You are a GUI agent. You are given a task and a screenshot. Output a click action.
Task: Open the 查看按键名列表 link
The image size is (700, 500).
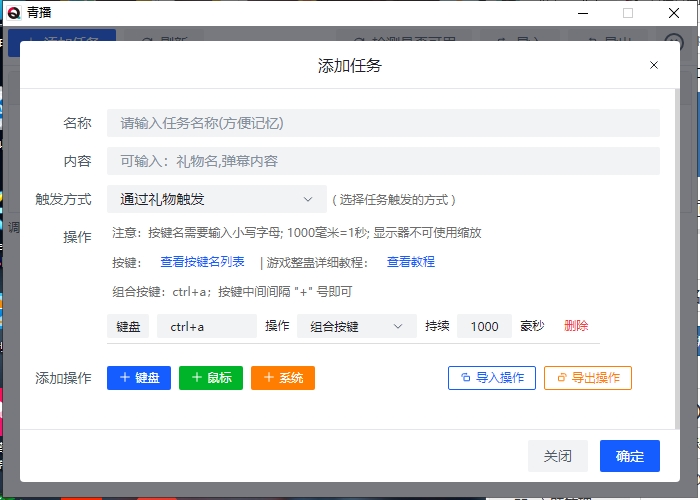(x=202, y=262)
